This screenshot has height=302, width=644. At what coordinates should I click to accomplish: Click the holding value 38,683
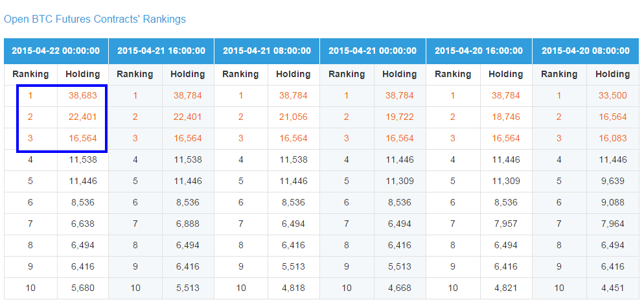[82, 96]
